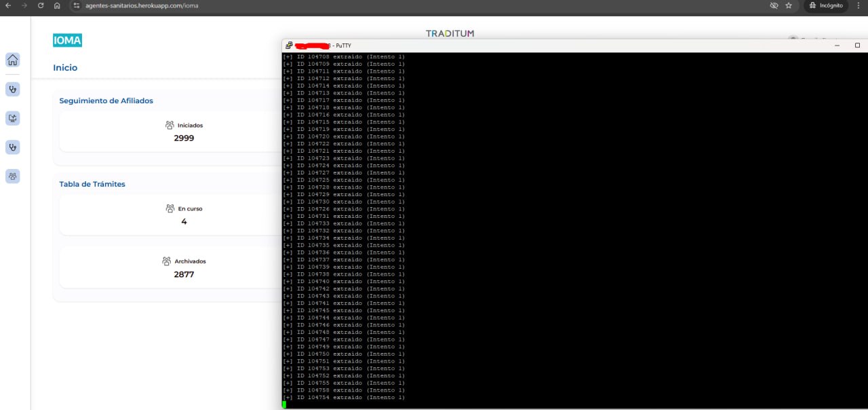868x410 pixels.
Task: Go back with the browser back arrow
Action: click(x=8, y=5)
